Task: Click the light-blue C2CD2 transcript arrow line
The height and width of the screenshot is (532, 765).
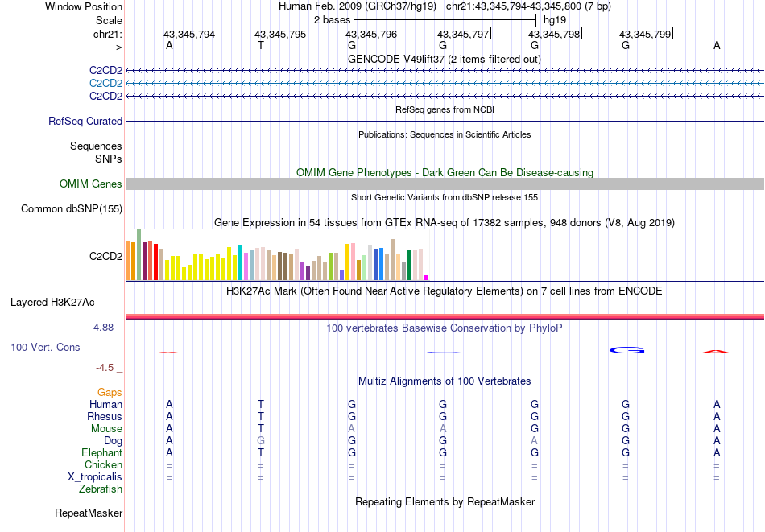Action: click(445, 84)
